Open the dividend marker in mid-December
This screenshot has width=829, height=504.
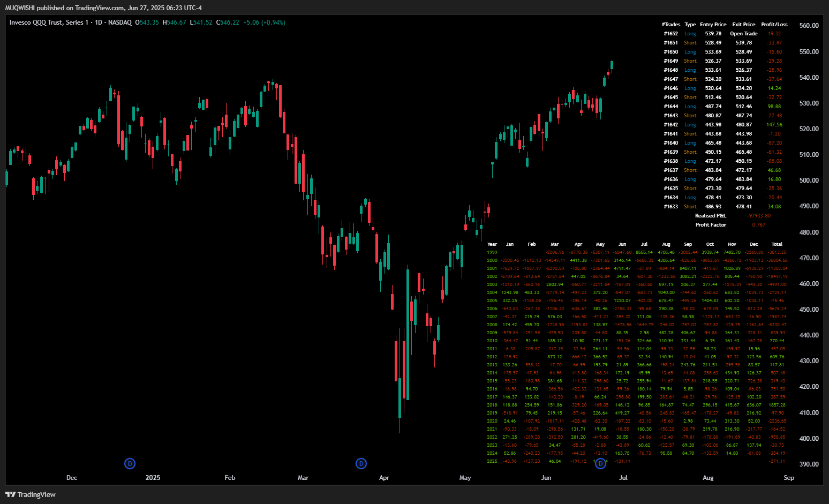tap(130, 463)
